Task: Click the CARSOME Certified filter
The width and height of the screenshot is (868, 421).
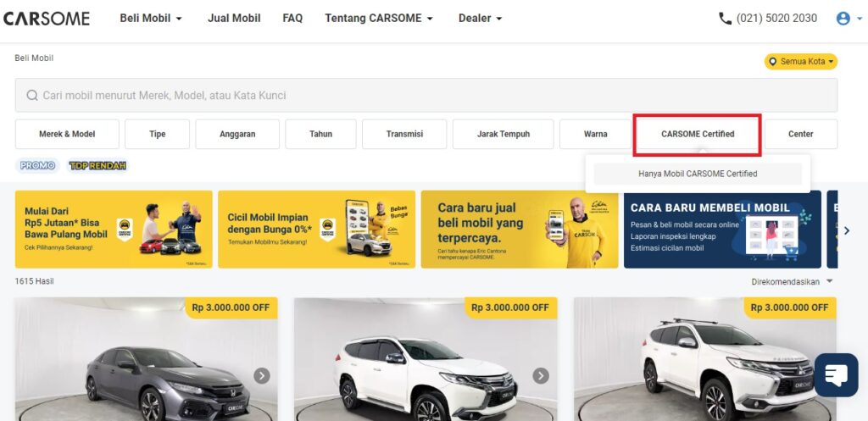Action: coord(698,134)
